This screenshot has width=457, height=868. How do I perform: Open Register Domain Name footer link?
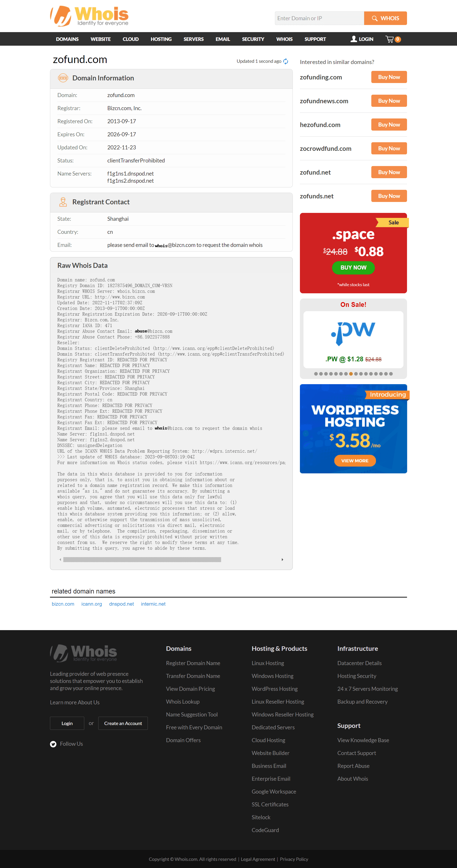193,663
